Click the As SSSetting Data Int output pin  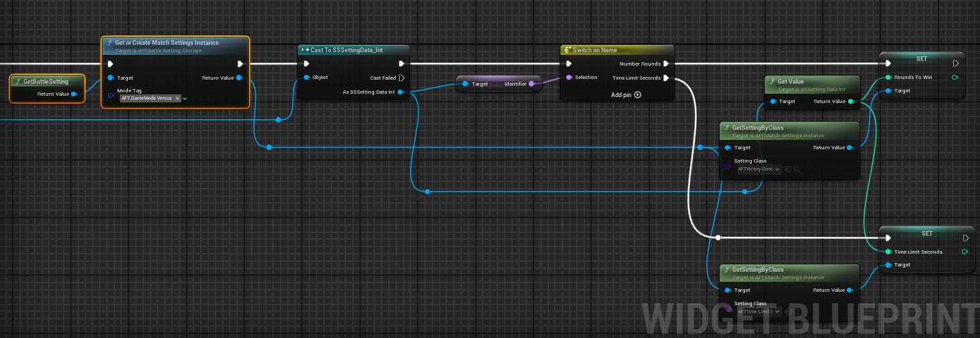click(x=400, y=92)
